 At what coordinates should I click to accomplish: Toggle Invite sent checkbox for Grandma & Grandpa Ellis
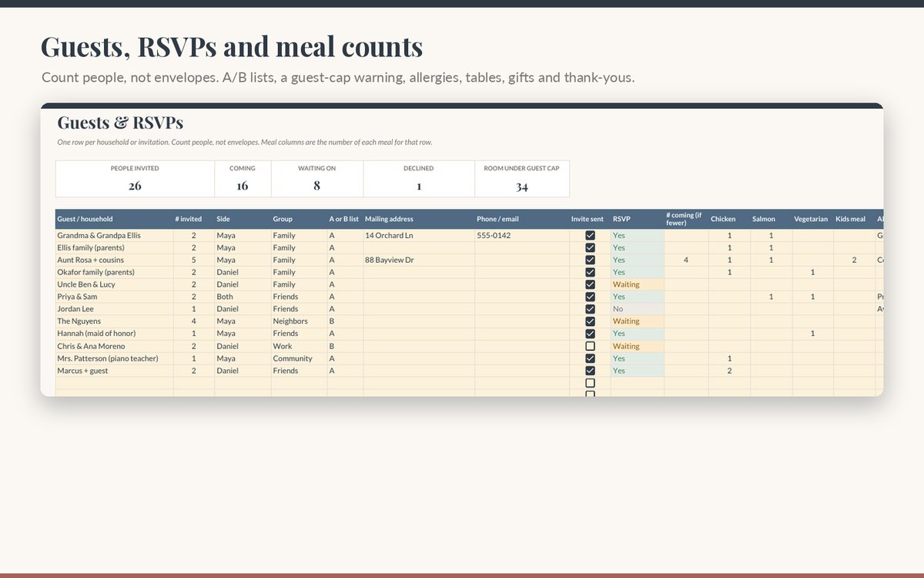point(591,235)
